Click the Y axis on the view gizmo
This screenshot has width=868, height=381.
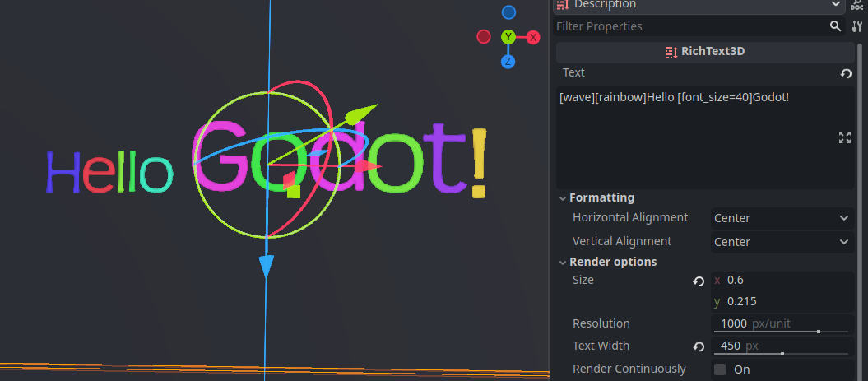[508, 38]
